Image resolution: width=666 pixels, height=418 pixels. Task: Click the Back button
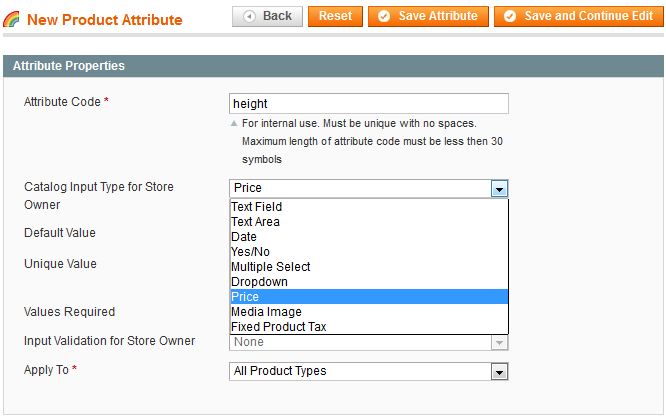(x=268, y=16)
